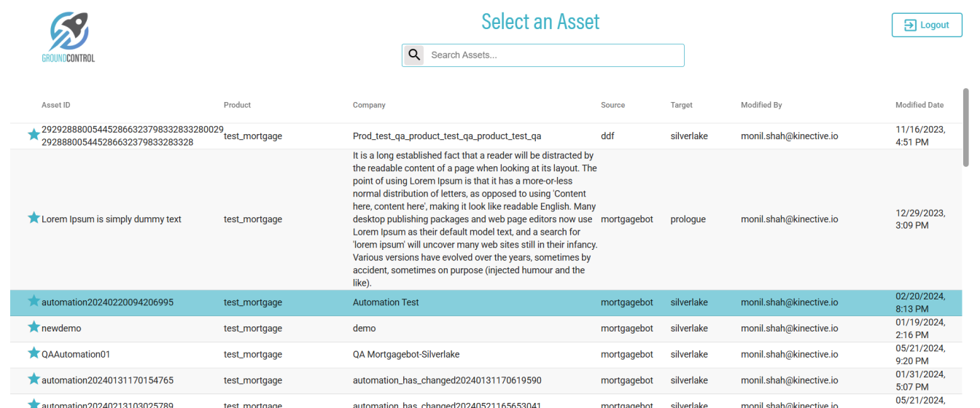Click star on automation20240131170154765 row
Image resolution: width=980 pixels, height=408 pixels.
click(34, 379)
